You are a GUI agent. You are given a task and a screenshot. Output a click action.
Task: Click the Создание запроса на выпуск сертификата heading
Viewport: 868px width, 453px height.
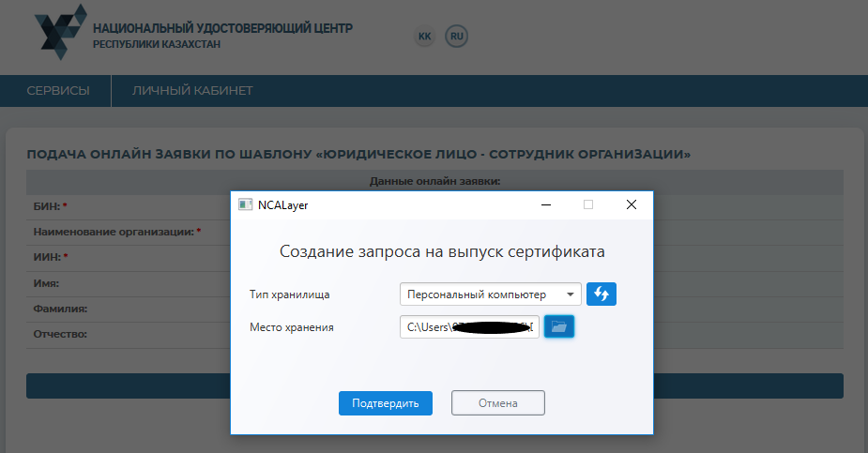tap(442, 251)
